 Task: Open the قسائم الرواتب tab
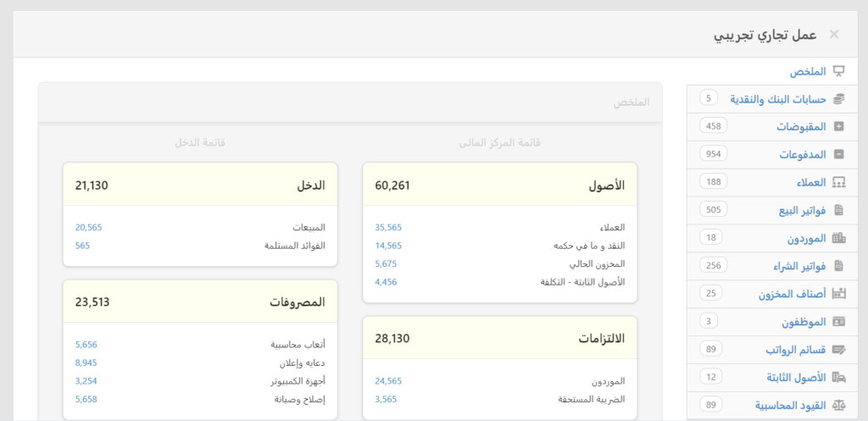[771, 350]
